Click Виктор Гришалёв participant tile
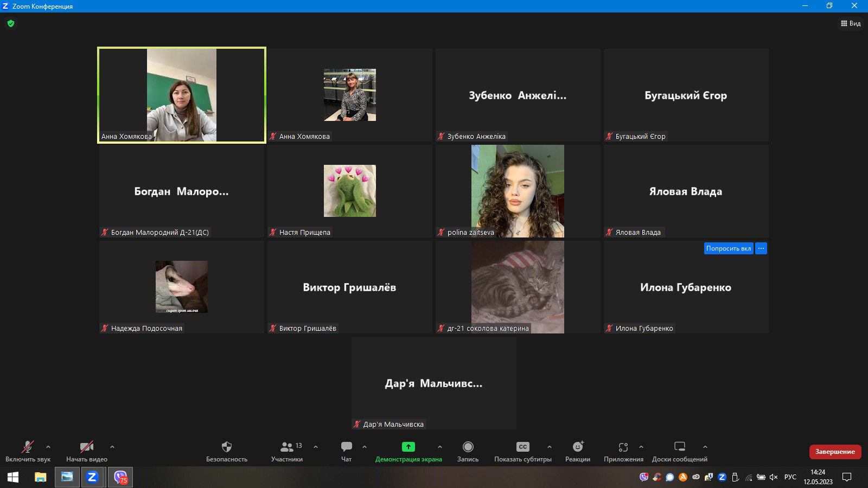This screenshot has width=868, height=488. pyautogui.click(x=349, y=287)
